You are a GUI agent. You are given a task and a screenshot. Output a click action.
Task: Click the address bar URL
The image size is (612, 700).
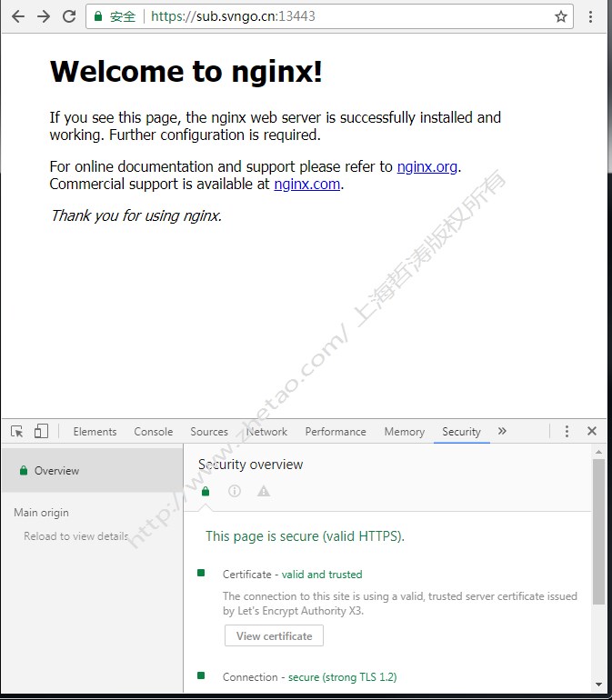tap(233, 16)
